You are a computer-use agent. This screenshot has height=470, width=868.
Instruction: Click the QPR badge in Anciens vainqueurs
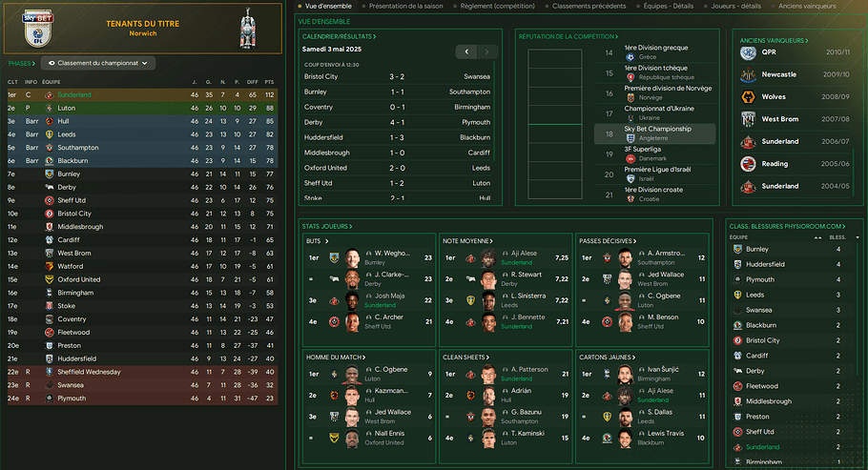[748, 52]
